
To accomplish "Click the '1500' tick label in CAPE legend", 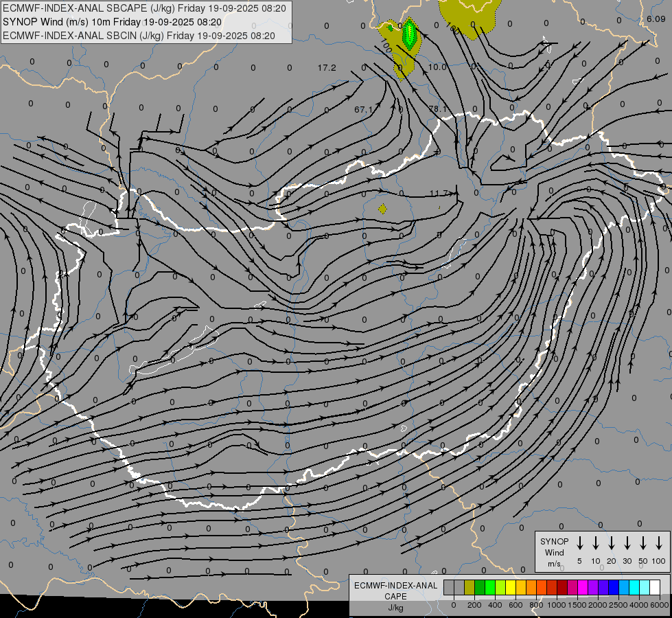I will [x=577, y=605].
